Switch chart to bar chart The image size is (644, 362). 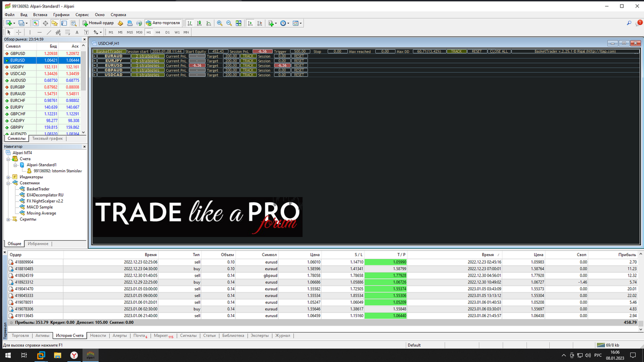pos(190,23)
